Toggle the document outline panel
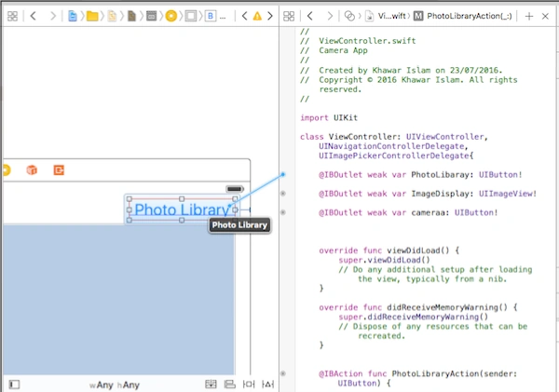 coord(14,385)
